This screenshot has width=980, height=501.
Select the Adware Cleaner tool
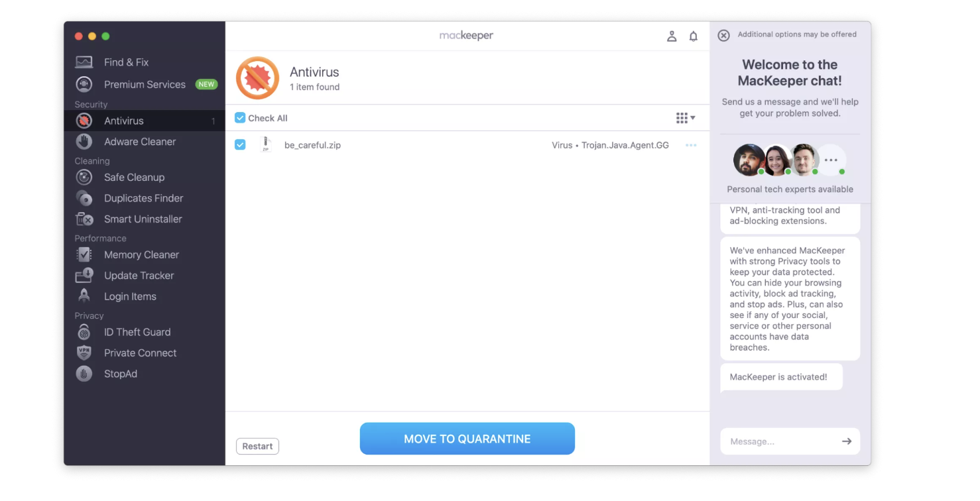pyautogui.click(x=140, y=141)
